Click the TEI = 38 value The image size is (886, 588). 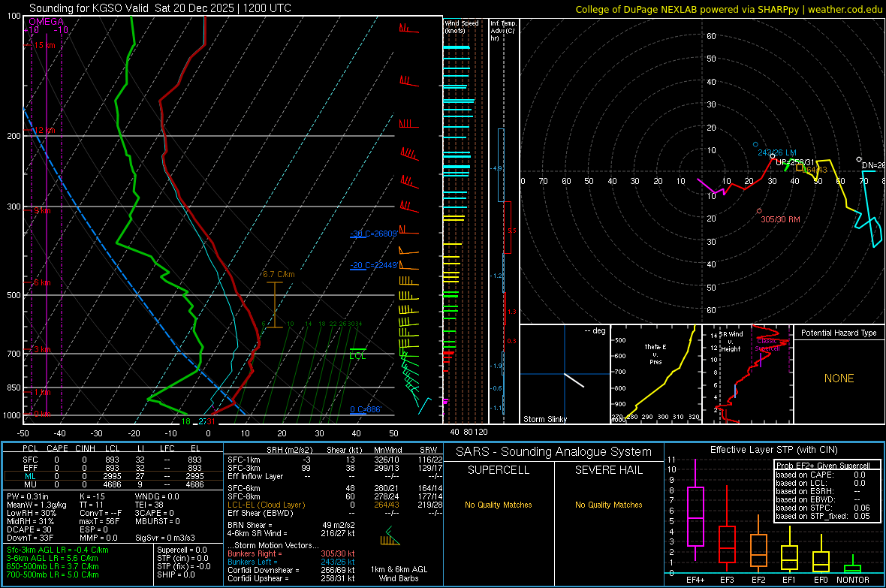click(149, 505)
